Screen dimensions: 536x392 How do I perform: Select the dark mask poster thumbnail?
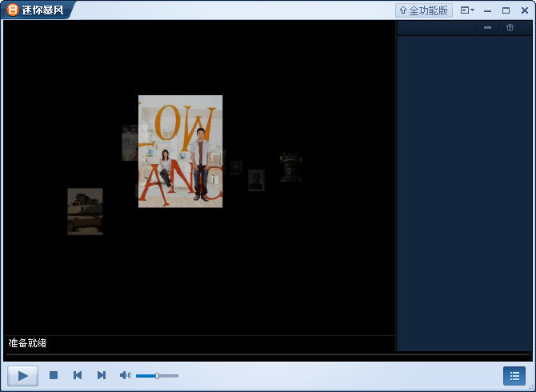click(x=291, y=167)
